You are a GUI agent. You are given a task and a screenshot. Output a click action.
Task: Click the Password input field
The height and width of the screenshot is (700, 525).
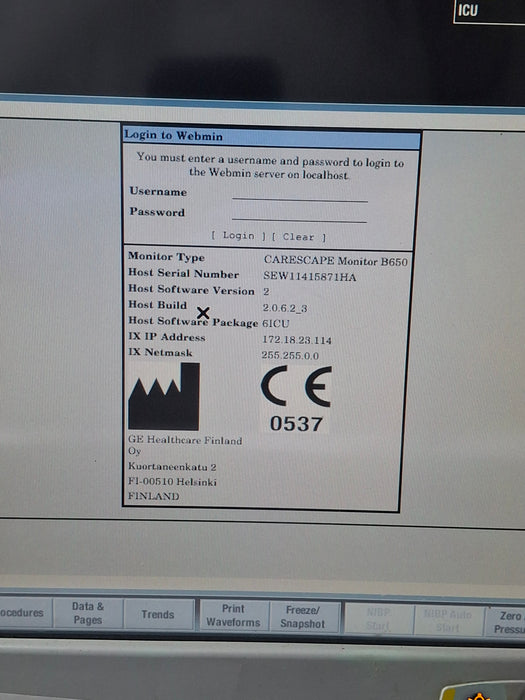(299, 215)
